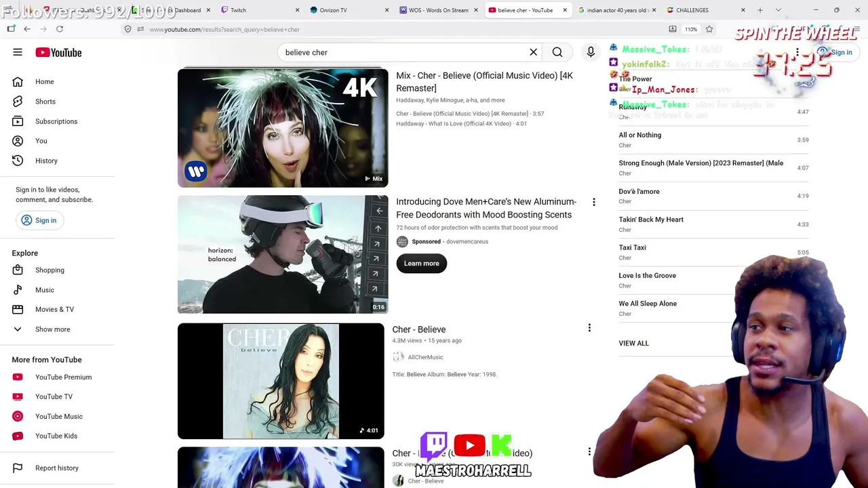The width and height of the screenshot is (868, 488).
Task: Click the sidebar Sign in button
Action: point(39,220)
